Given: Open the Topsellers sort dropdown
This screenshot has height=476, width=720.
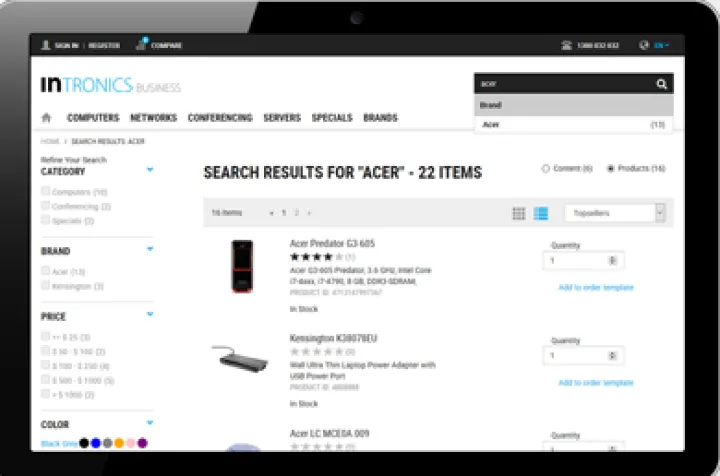Looking at the screenshot, I should [x=614, y=213].
